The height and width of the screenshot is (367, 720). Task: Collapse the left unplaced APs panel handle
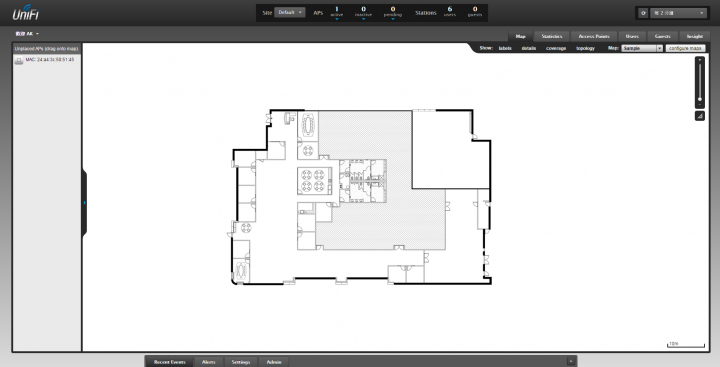point(84,203)
